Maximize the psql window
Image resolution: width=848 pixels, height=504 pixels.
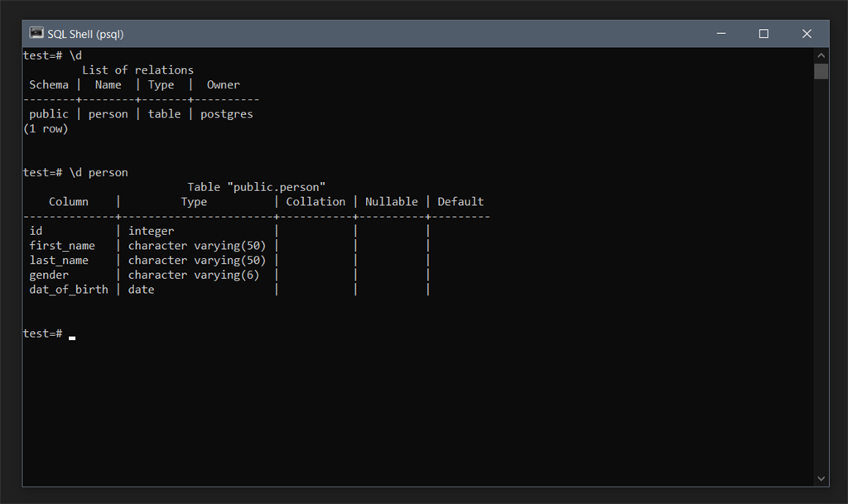pyautogui.click(x=764, y=34)
